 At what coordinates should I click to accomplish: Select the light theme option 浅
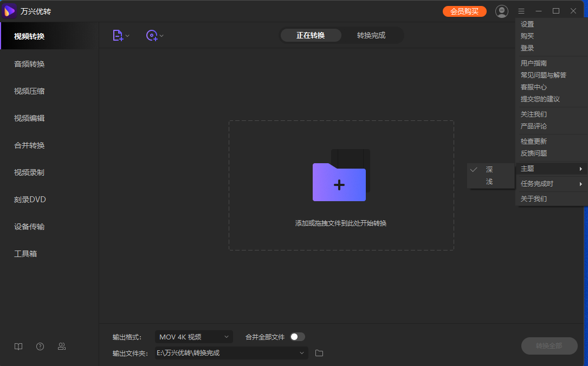489,182
